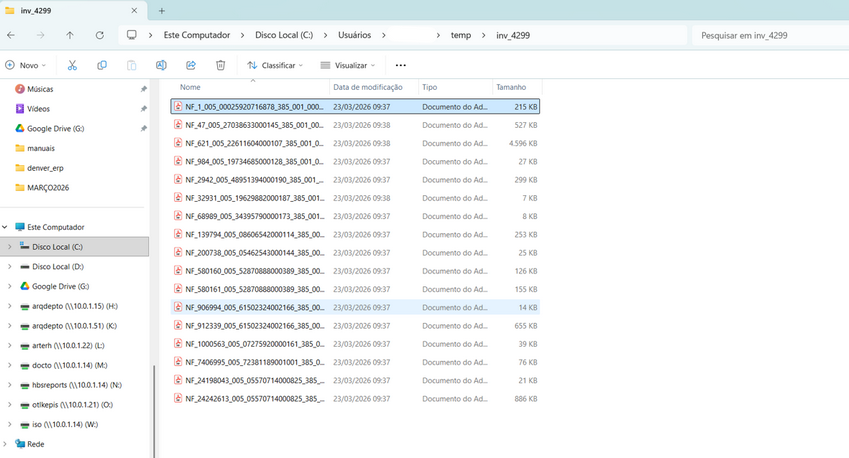
Task: Click the Share icon in toolbar
Action: click(x=190, y=65)
